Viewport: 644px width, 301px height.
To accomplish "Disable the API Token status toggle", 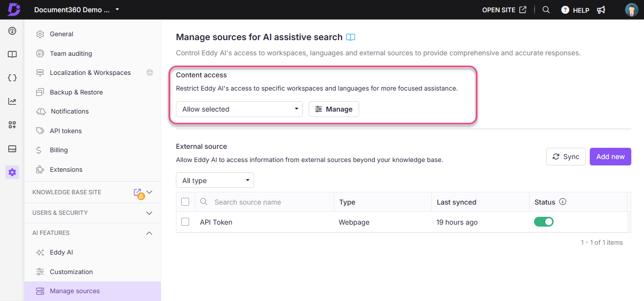I will (x=544, y=222).
